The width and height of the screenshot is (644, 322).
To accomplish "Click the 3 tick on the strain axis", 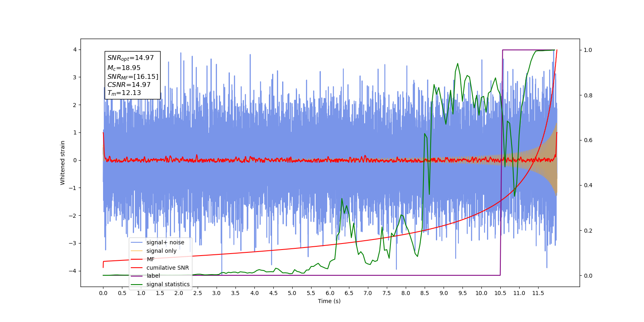I will click(75, 77).
